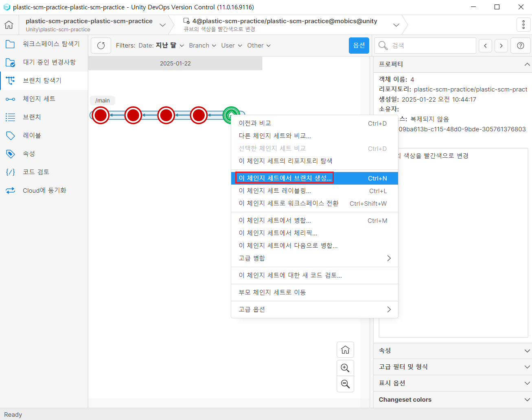Open the User filter dropdown
Viewport: 532px width, 420px height.
click(232, 46)
